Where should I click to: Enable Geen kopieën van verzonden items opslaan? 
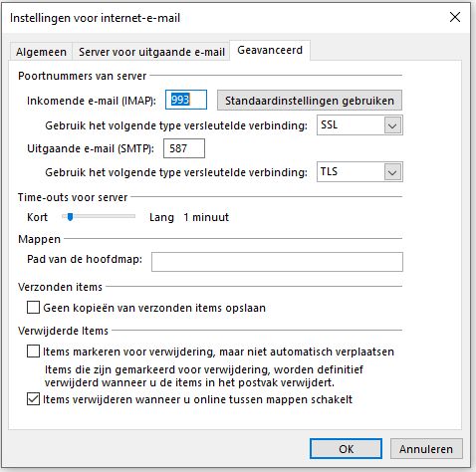[x=33, y=308]
